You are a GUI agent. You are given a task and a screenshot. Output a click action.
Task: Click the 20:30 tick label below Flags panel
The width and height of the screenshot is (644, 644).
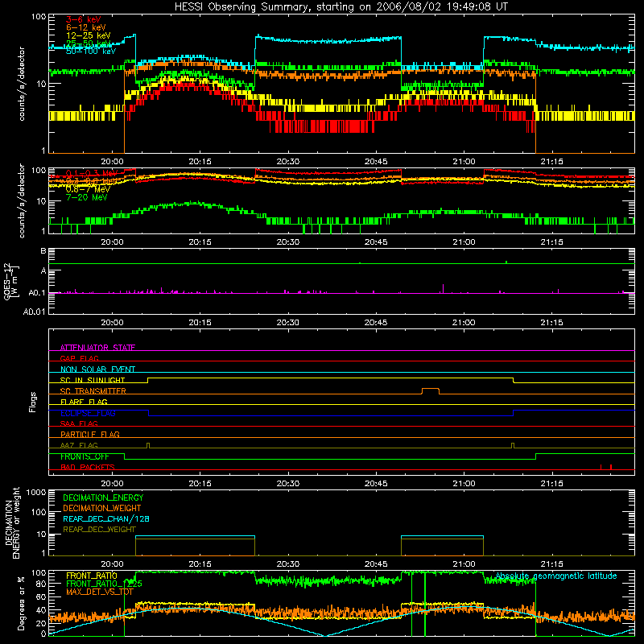click(288, 484)
